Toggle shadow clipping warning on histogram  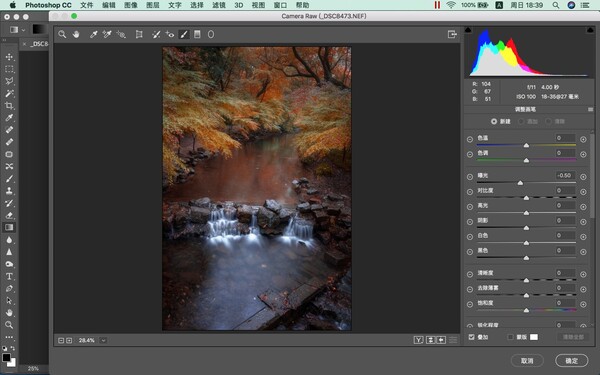point(468,30)
